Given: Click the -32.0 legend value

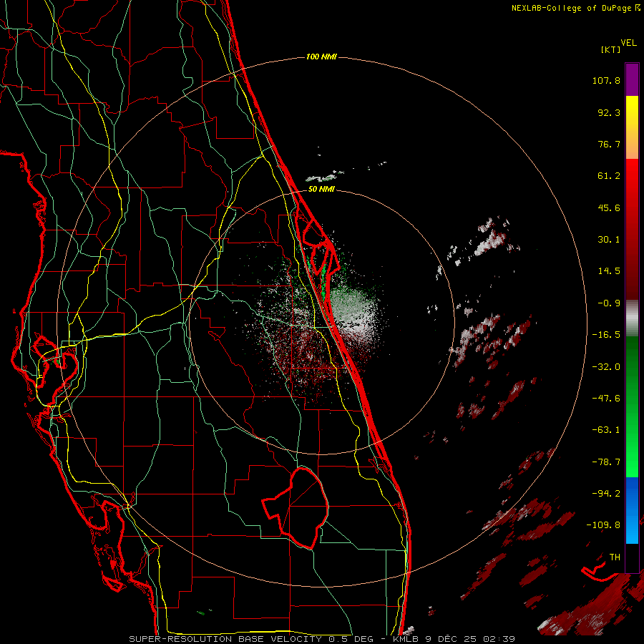Looking at the screenshot, I should pos(606,367).
